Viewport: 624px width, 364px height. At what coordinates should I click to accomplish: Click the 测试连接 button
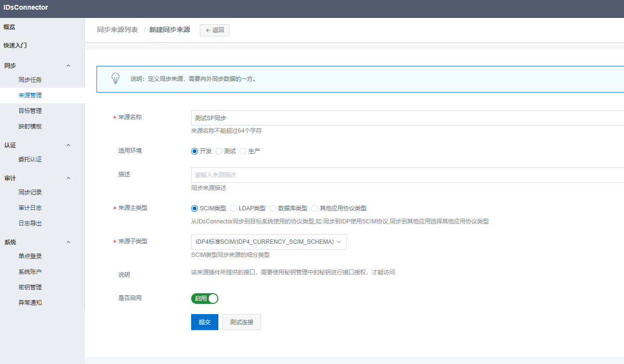(242, 322)
